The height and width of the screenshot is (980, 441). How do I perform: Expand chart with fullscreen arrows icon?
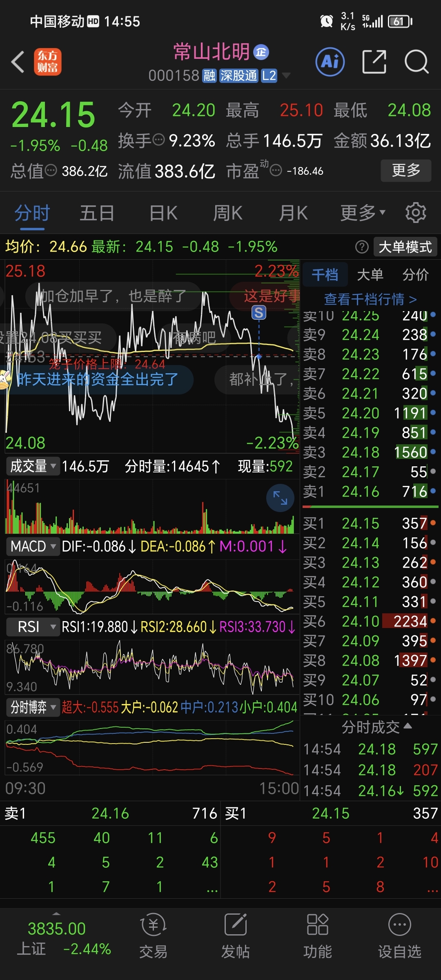(x=280, y=498)
